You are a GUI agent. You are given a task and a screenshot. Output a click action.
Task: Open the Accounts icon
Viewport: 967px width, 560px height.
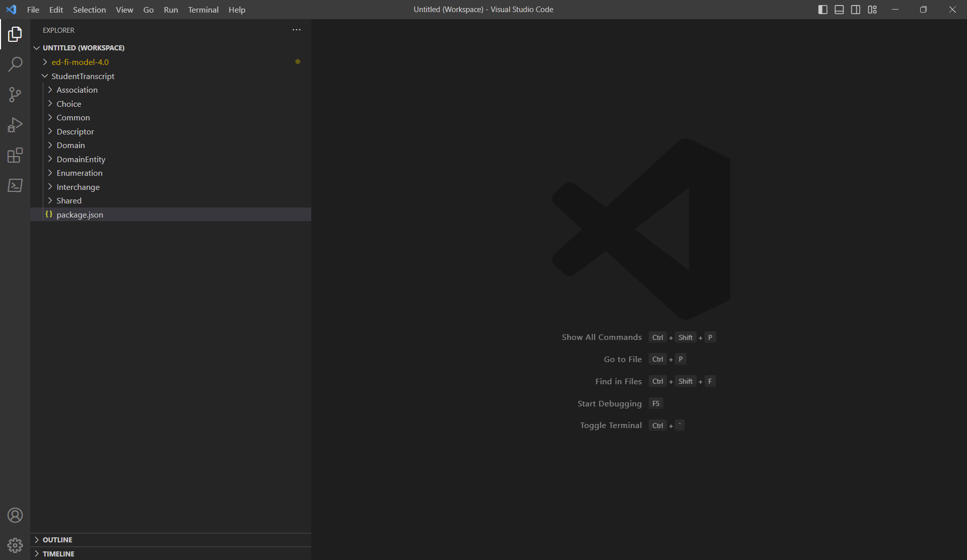tap(15, 515)
